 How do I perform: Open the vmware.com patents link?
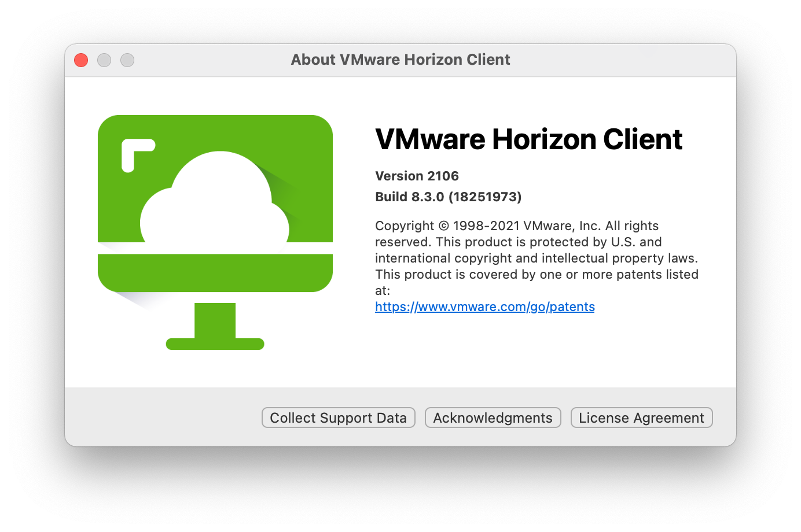pyautogui.click(x=485, y=306)
